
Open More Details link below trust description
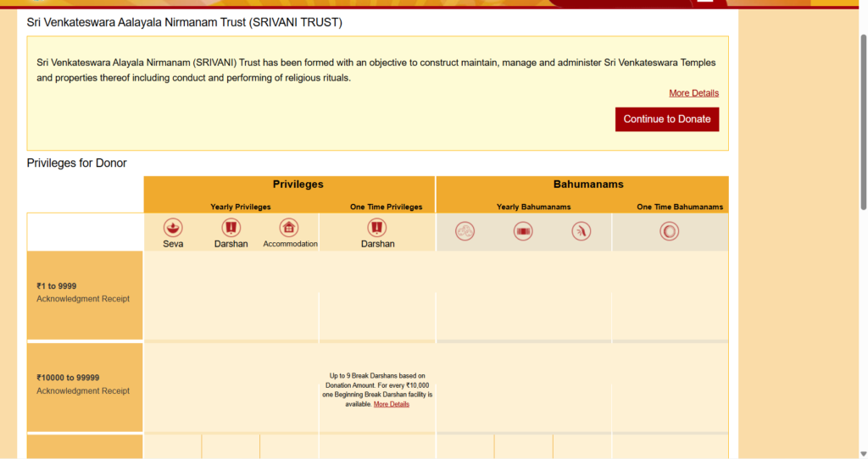[693, 93]
